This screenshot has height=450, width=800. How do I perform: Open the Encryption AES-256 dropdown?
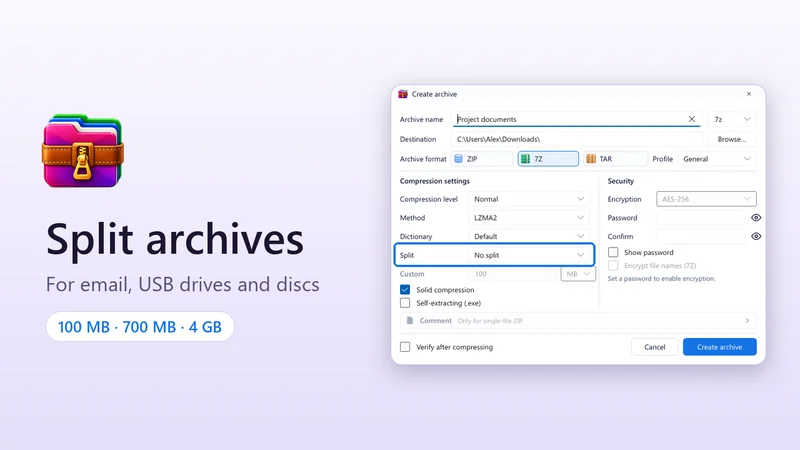click(x=706, y=199)
